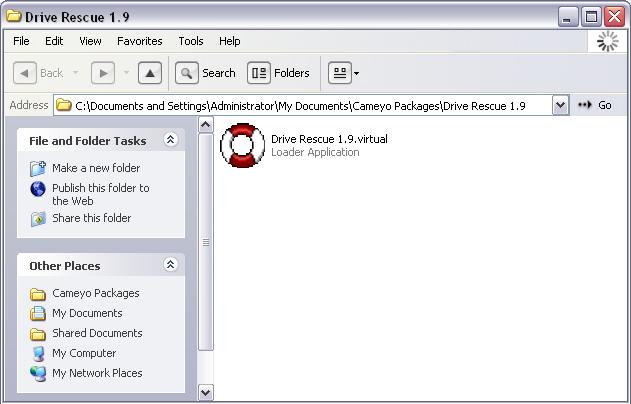Image resolution: width=631 pixels, height=404 pixels.
Task: Click the sidebar scroll up arrow
Action: (206, 125)
